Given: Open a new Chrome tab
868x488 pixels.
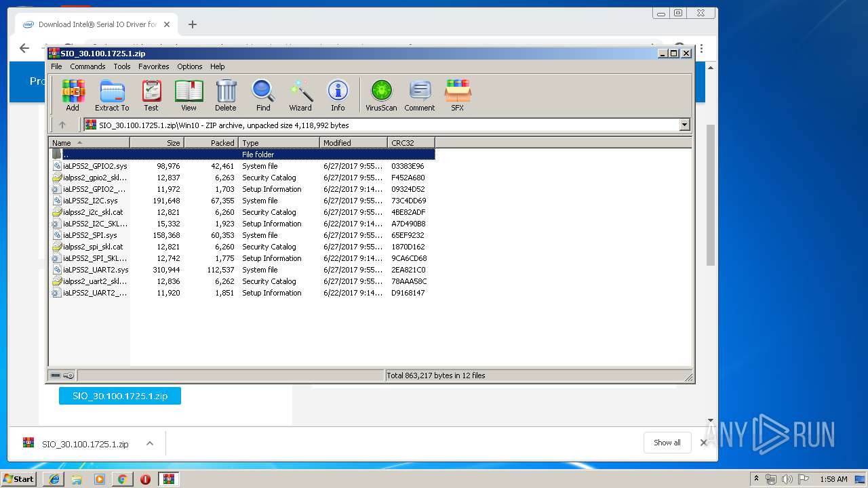Looking at the screenshot, I should tap(193, 24).
